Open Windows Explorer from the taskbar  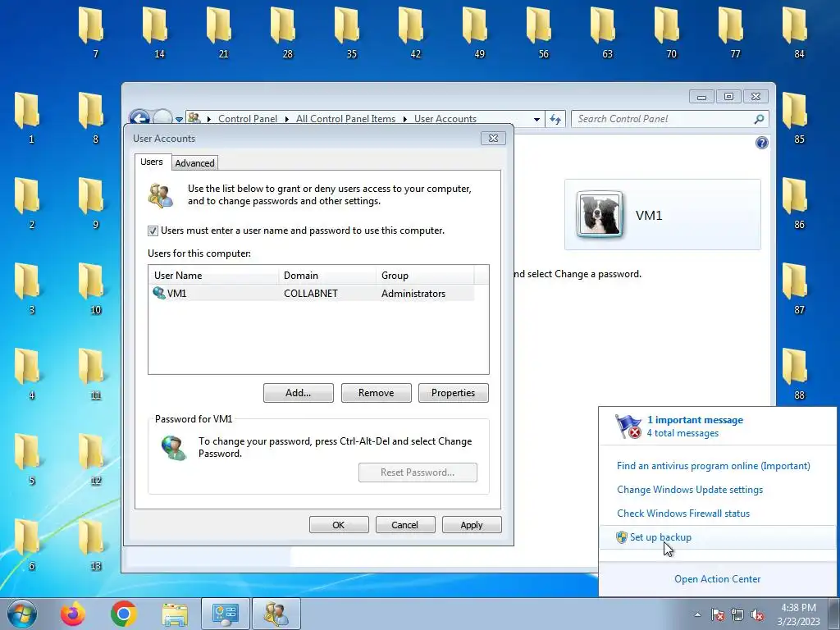point(175,614)
